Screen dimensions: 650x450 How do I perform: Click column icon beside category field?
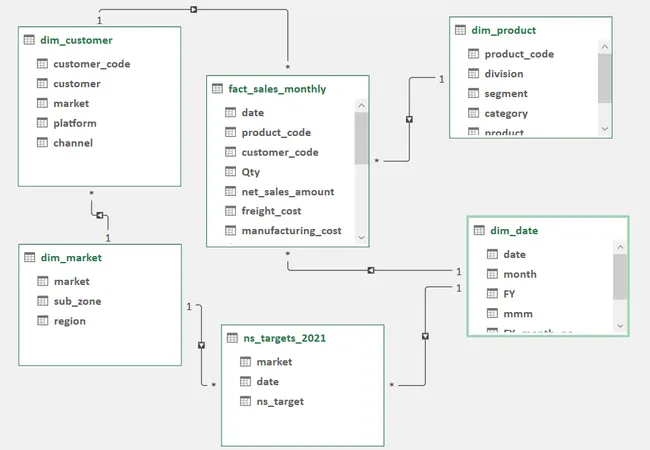pos(473,113)
